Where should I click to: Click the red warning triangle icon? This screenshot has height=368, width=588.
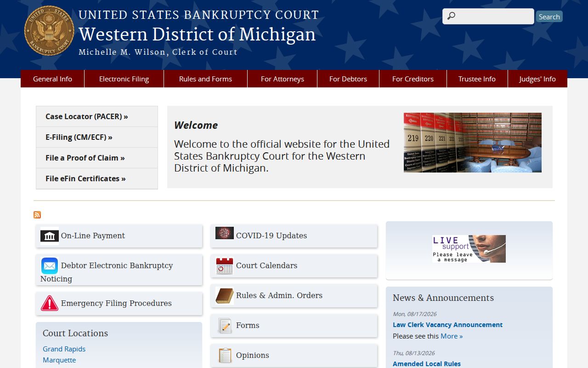pos(50,303)
